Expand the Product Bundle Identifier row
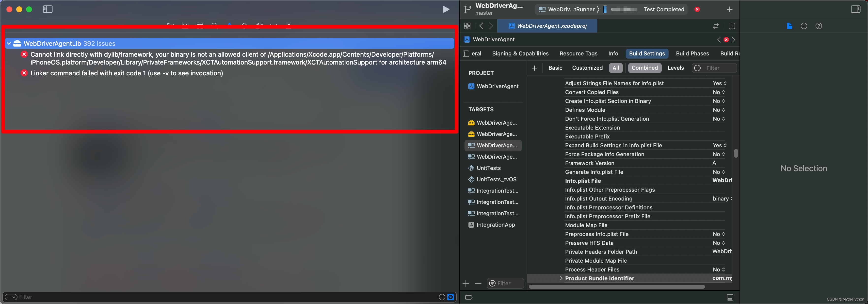Viewport: 868px width, 304px height. (x=561, y=278)
